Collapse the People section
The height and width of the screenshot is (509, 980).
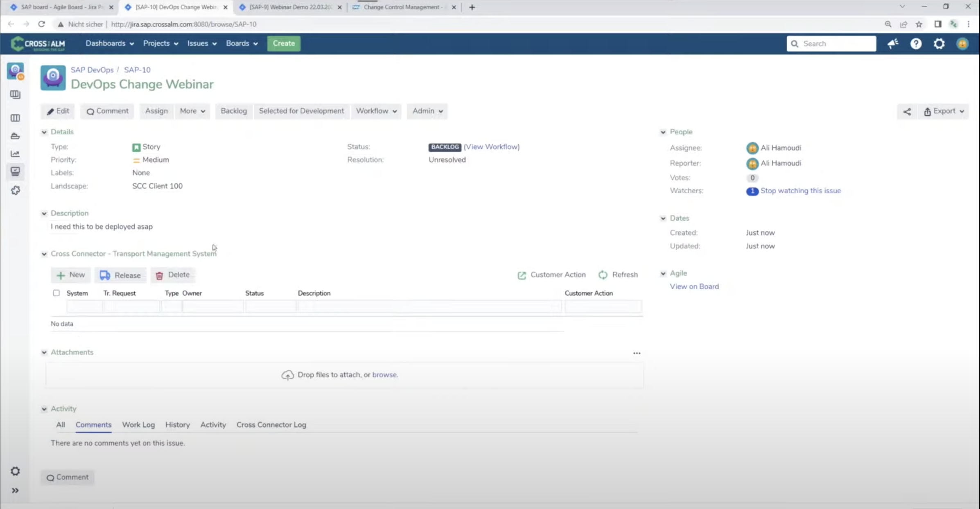(x=663, y=132)
